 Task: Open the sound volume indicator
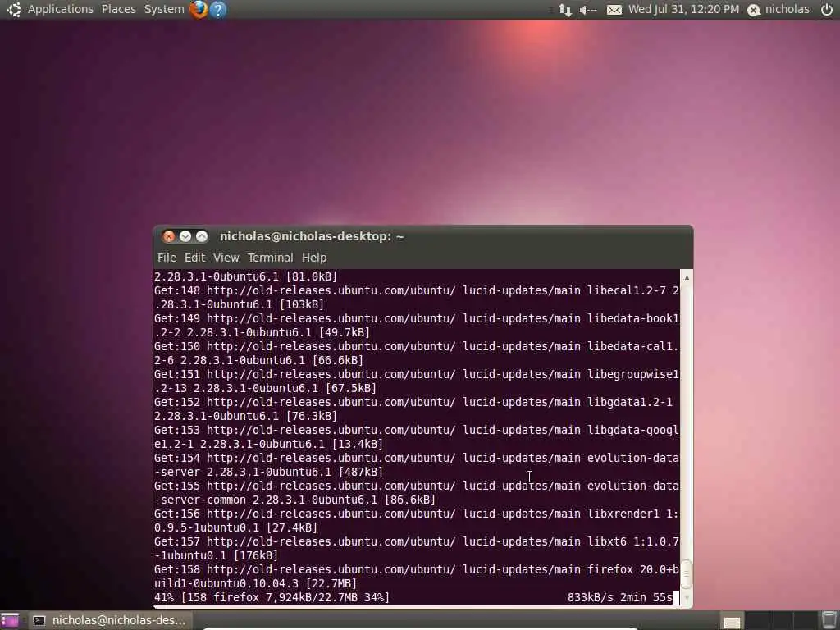click(x=587, y=10)
